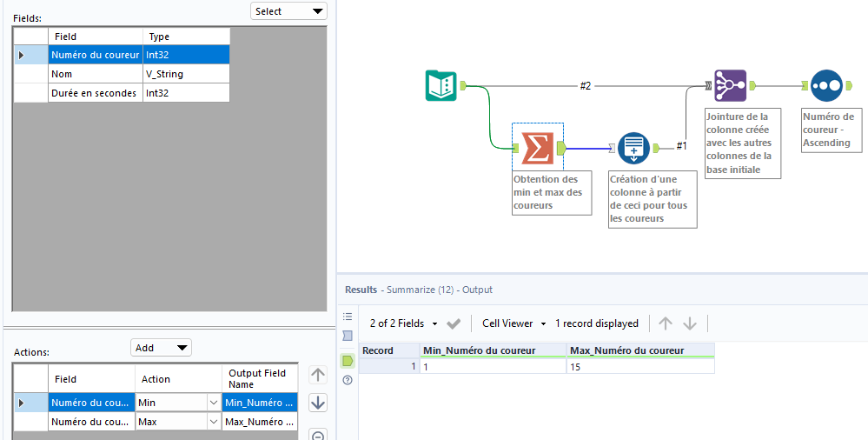Click the Summarize tool output anchor
868x440 pixels.
click(560, 148)
